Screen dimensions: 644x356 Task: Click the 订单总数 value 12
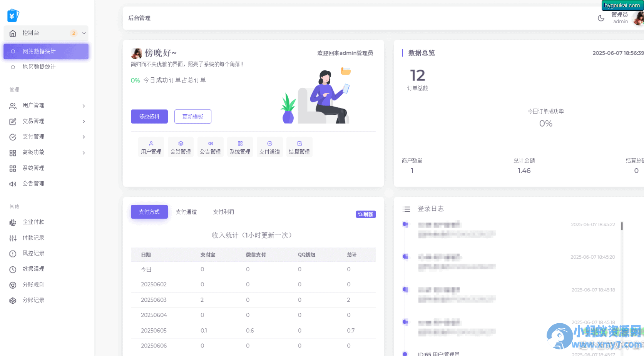click(417, 75)
